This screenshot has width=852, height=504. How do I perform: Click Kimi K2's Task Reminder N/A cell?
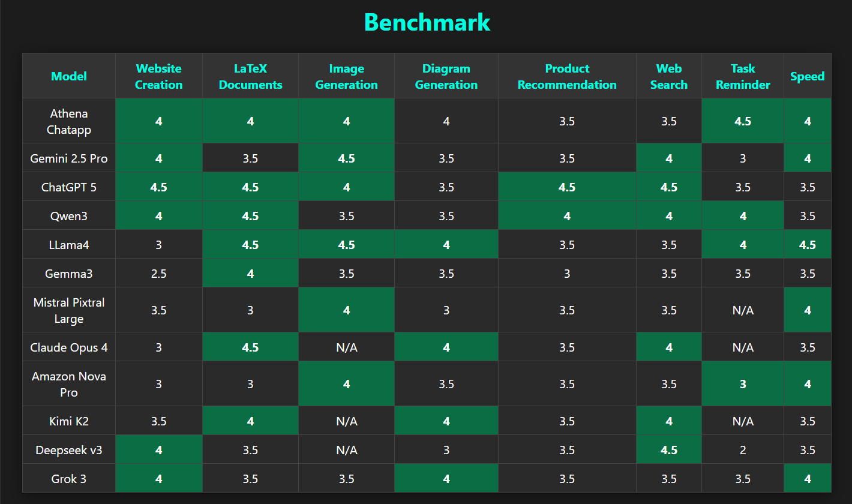coord(743,421)
